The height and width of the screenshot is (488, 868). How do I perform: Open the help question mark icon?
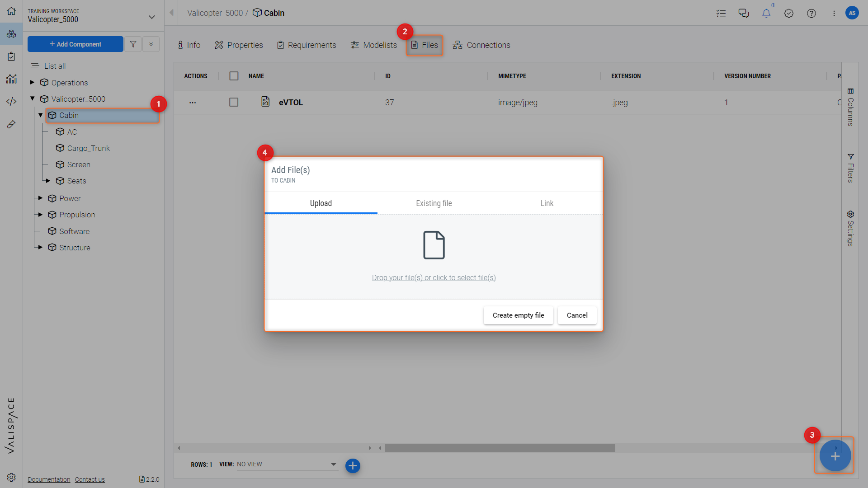coord(811,13)
